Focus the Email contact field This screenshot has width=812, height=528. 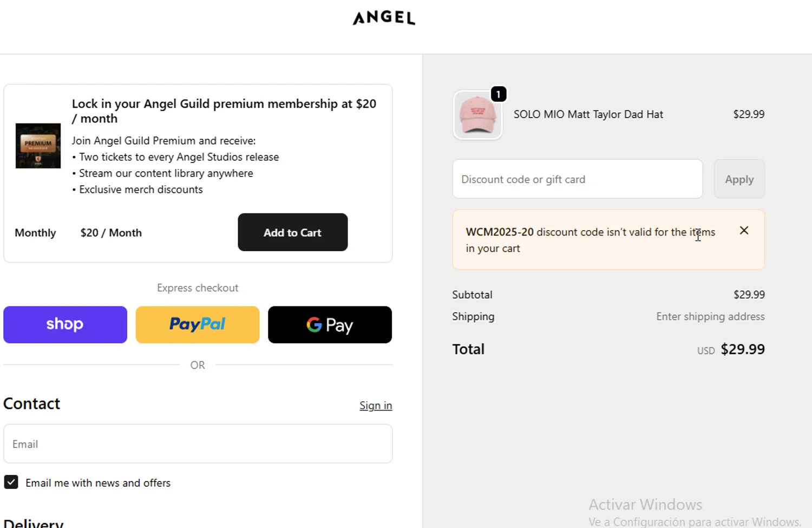[198, 444]
